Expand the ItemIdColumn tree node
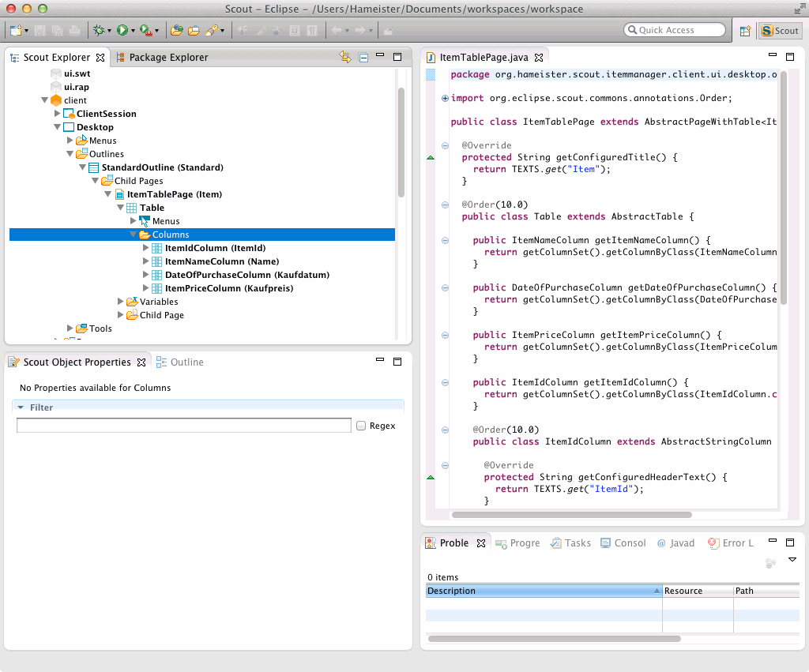809x672 pixels. point(146,248)
